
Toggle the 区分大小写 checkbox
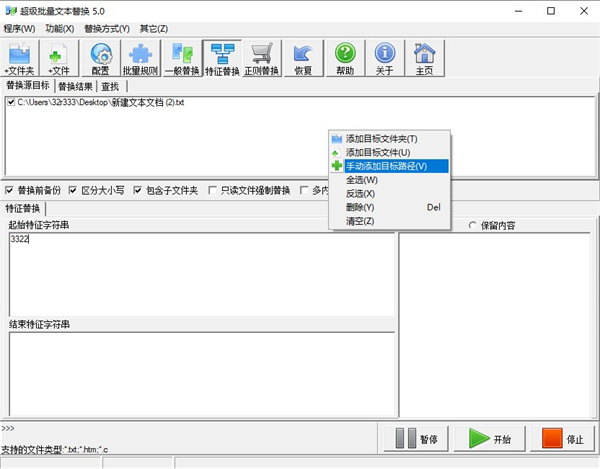coord(73,190)
